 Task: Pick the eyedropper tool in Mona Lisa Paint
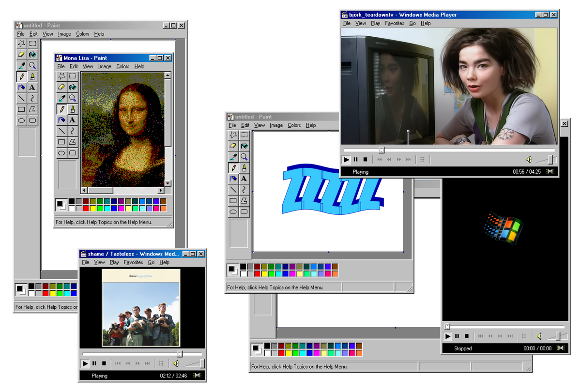tap(61, 98)
